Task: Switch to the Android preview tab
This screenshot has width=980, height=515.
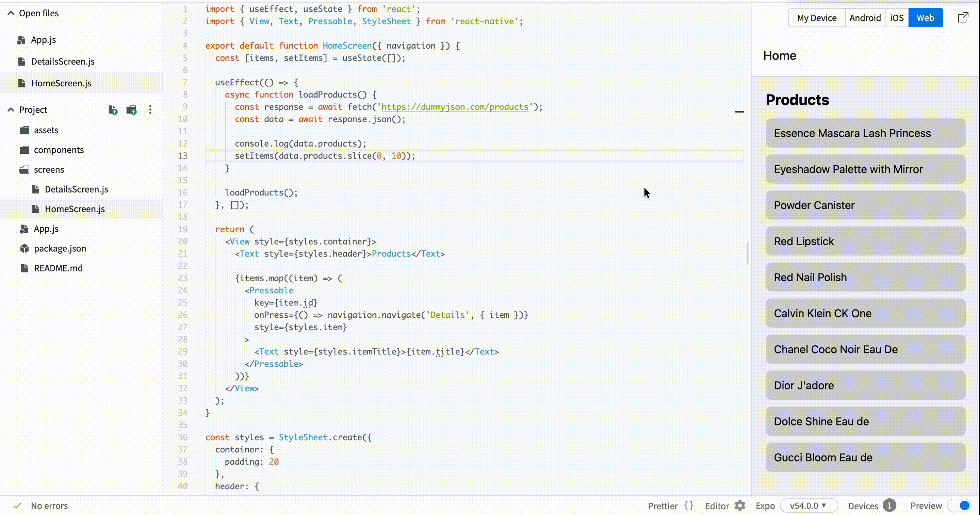Action: point(865,18)
